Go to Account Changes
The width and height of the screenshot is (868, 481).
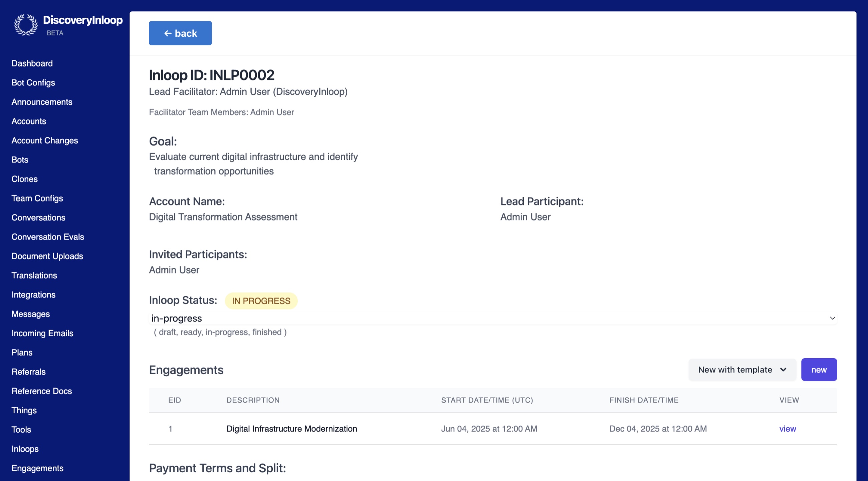tap(44, 140)
